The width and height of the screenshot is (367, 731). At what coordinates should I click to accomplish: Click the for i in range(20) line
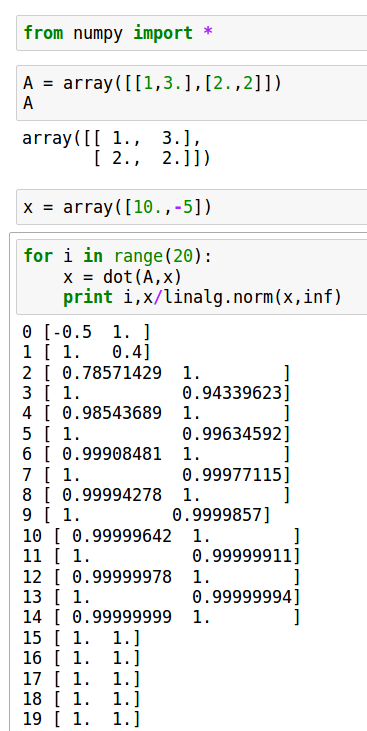(118, 256)
